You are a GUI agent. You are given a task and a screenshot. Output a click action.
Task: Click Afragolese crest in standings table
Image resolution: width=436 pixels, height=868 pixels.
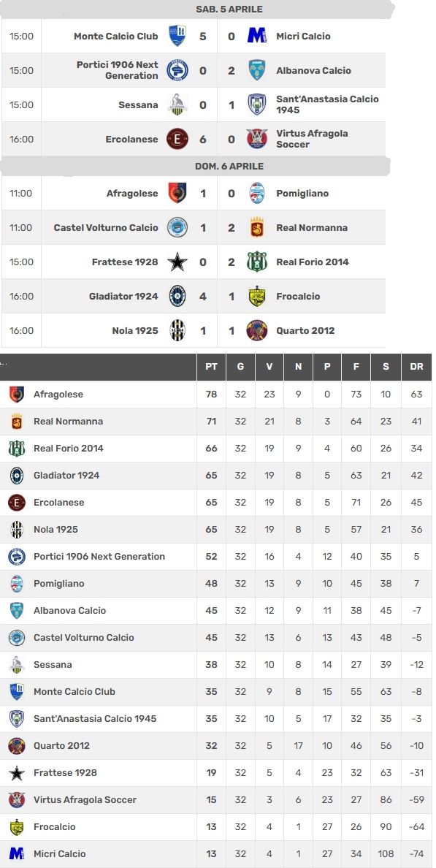17,394
